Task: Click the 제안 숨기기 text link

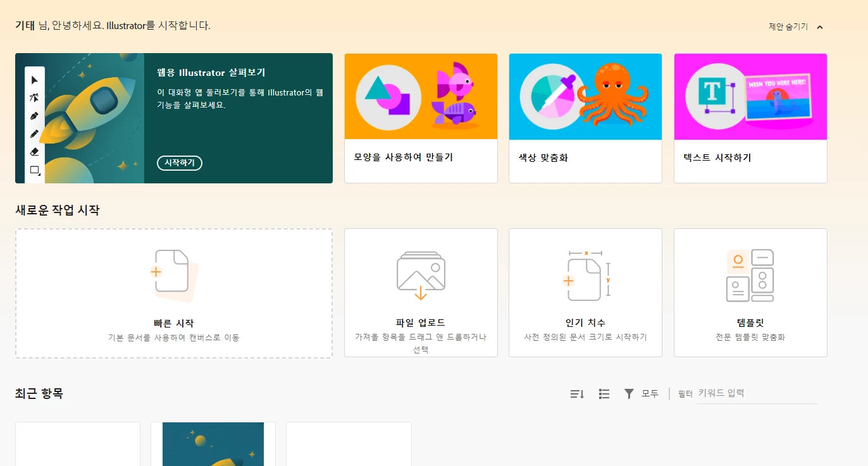Action: pyautogui.click(x=788, y=27)
